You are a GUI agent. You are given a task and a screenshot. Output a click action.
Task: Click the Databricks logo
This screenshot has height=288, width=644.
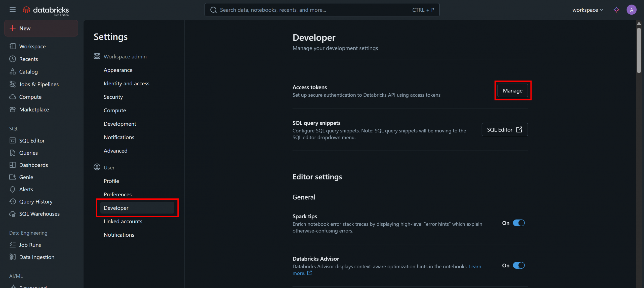[x=46, y=10]
